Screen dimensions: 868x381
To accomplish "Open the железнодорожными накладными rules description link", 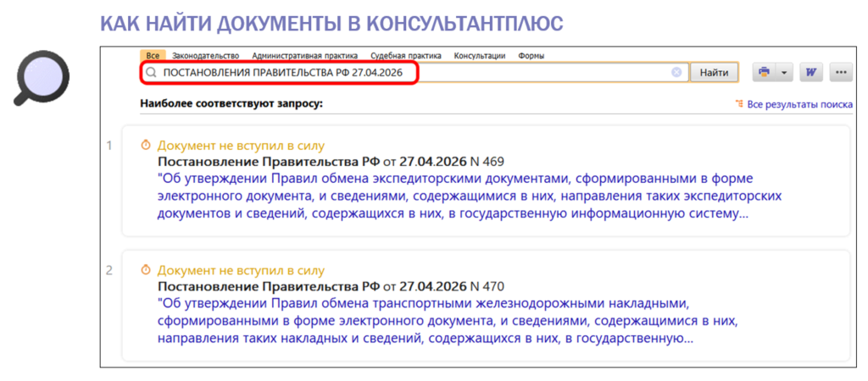I will (x=448, y=321).
